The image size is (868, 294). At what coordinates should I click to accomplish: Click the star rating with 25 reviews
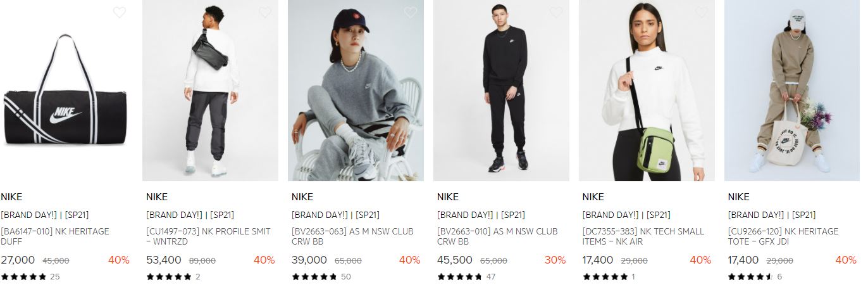[x=30, y=276]
